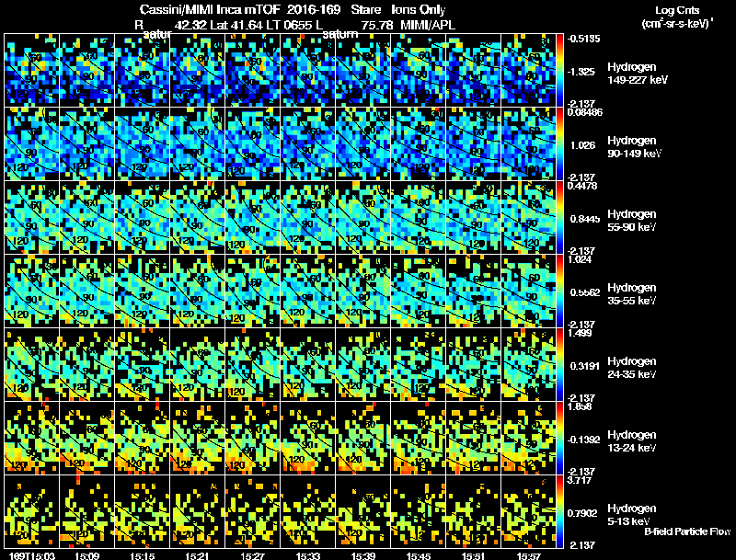The image size is (736, 560).
Task: Click the colorbar tick value '-0.5135'
Action: coord(583,39)
